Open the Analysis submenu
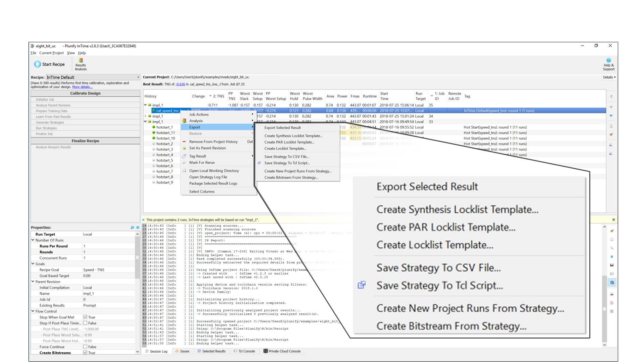The width and height of the screenshot is (644, 362). coord(218,121)
